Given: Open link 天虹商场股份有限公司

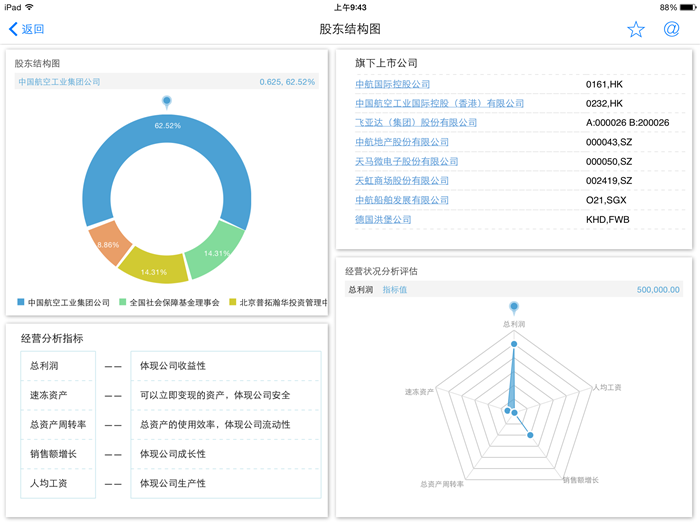Looking at the screenshot, I should pyautogui.click(x=402, y=180).
